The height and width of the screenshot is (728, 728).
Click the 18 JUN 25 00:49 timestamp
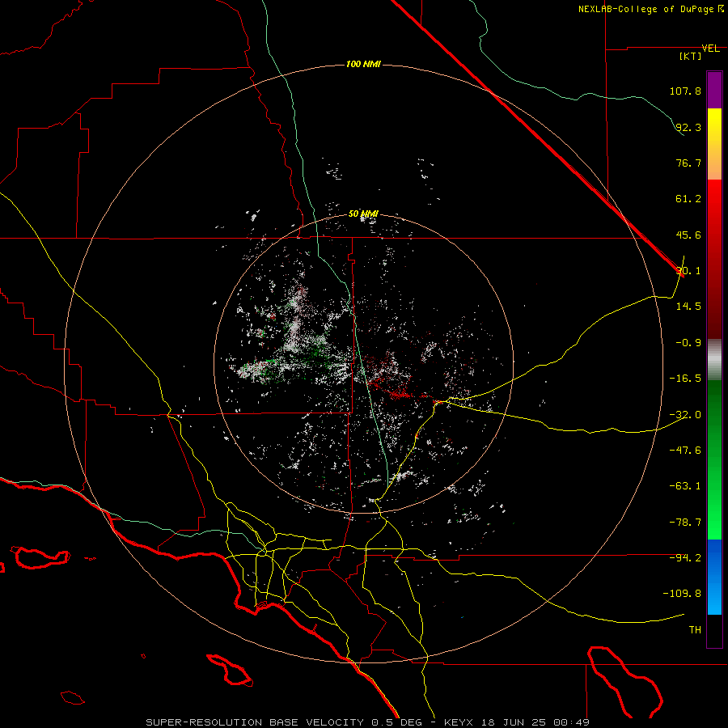[x=534, y=722]
